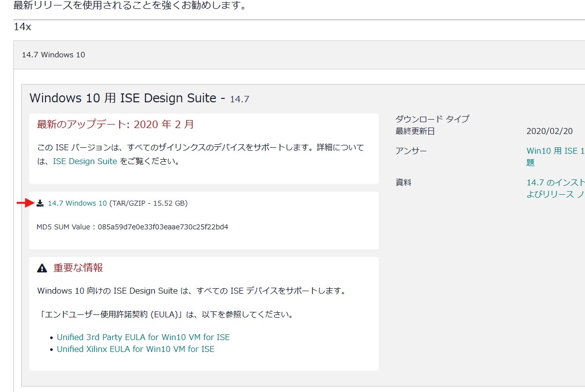Open the Win10 用 ISE answer link
Image resolution: width=585 pixels, height=392 pixels.
[x=555, y=156]
